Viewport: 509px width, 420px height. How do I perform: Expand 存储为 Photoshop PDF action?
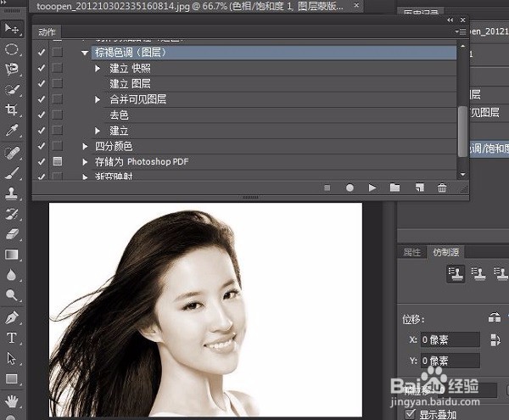tap(85, 162)
